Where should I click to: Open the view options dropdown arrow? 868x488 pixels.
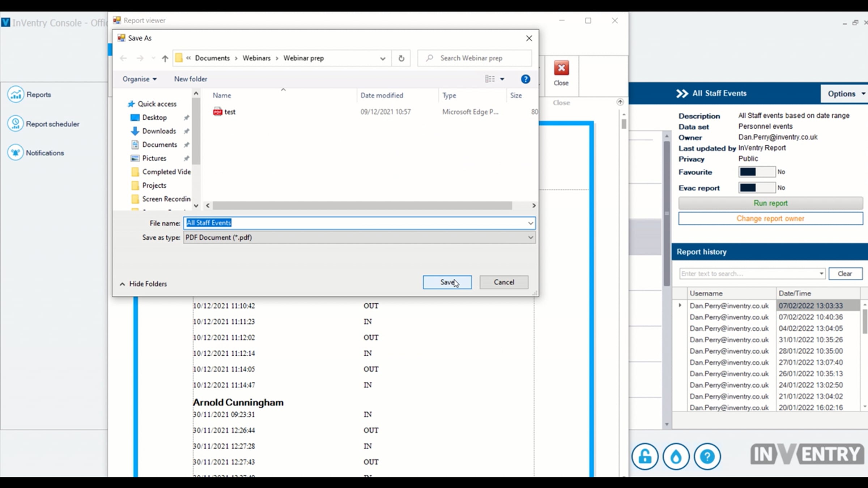click(x=502, y=79)
